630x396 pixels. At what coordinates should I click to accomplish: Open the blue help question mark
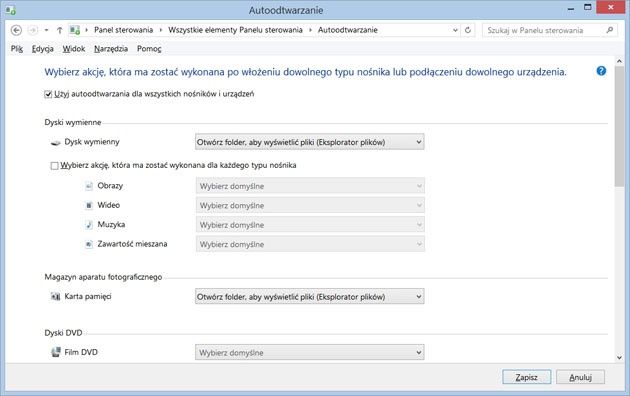[601, 71]
